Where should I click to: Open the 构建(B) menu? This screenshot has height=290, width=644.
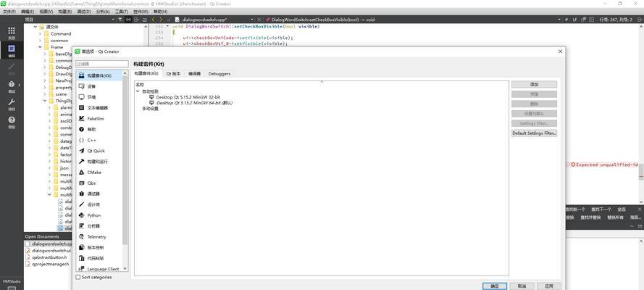tap(64, 12)
